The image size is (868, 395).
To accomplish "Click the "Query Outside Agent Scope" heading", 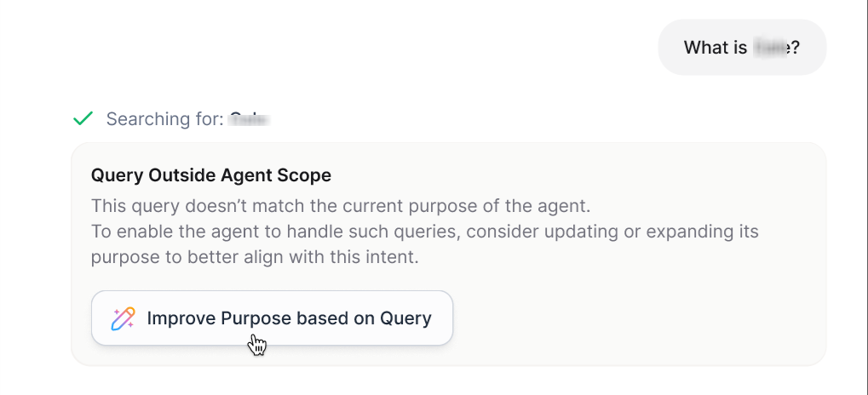I will pos(211,175).
